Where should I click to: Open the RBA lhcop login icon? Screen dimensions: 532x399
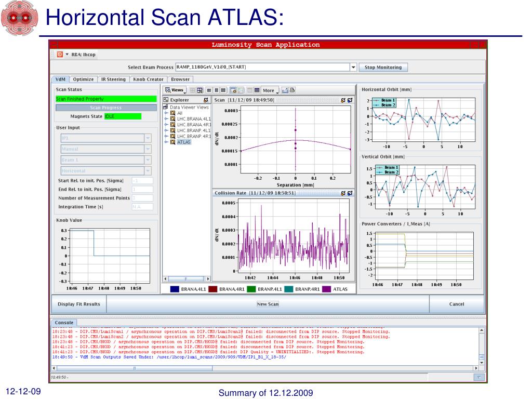pos(60,54)
